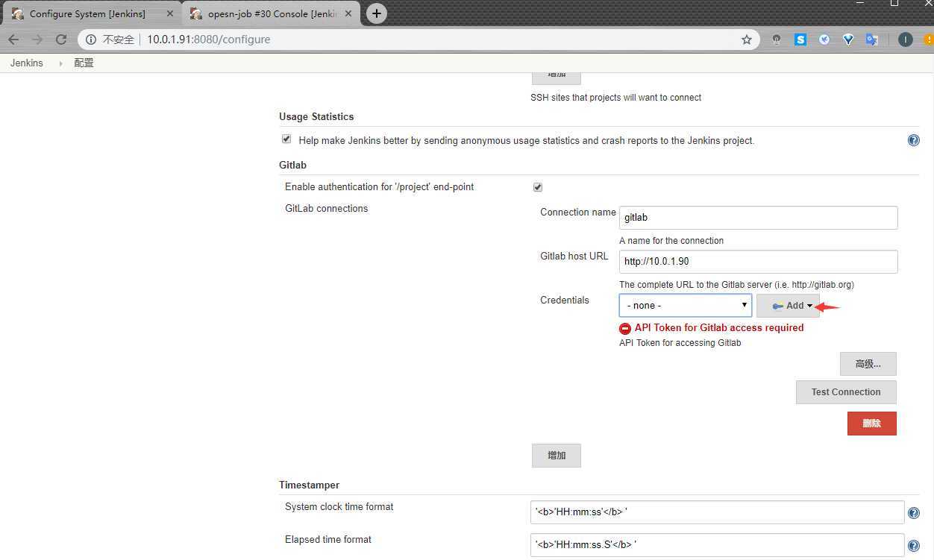Click the Gitlab host URL field
The width and height of the screenshot is (934, 560).
758,262
